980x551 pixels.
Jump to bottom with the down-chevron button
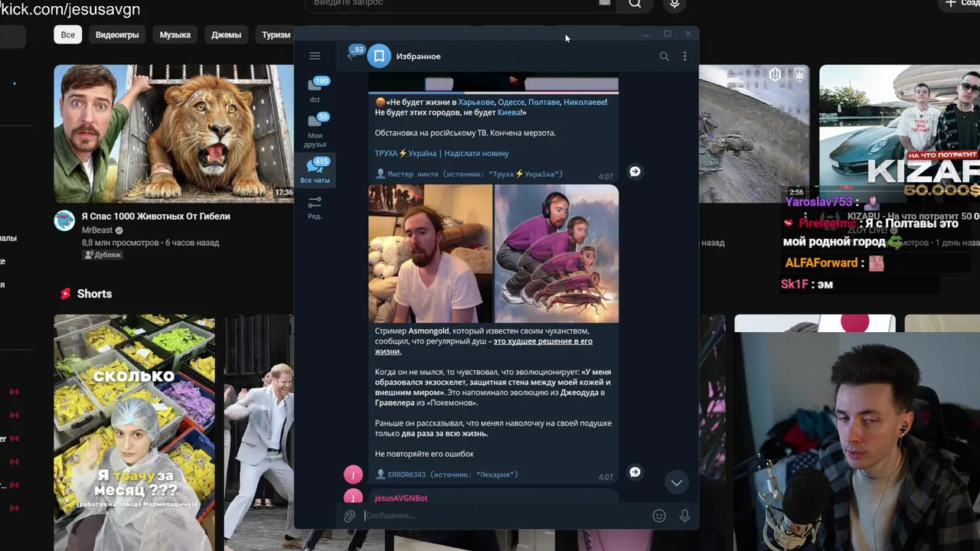point(676,483)
